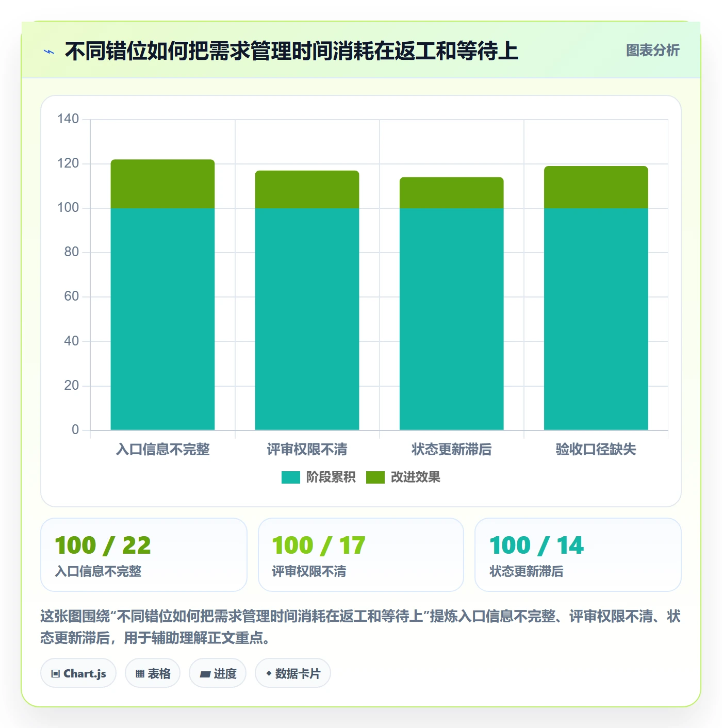This screenshot has height=728, width=722.
Task: Select the green top segment of 评审权限不清
Action: [x=307, y=189]
